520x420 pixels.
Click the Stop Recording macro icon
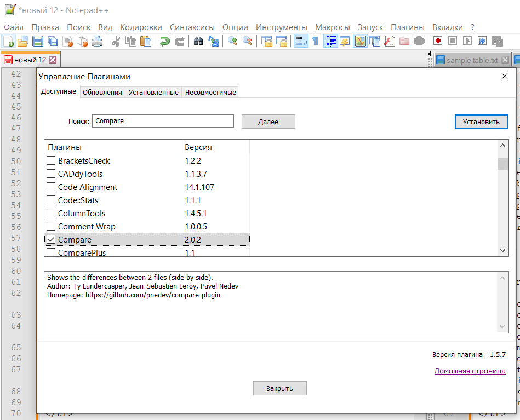(x=453, y=41)
